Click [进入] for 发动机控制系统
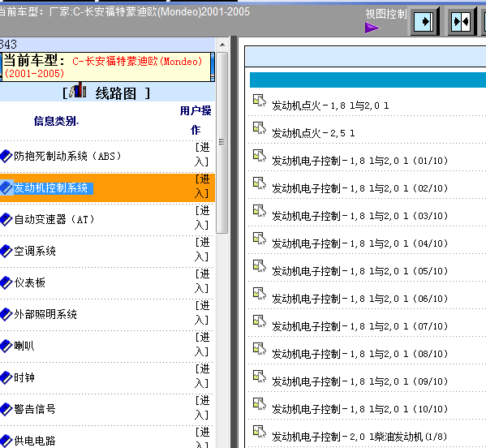 (202, 187)
